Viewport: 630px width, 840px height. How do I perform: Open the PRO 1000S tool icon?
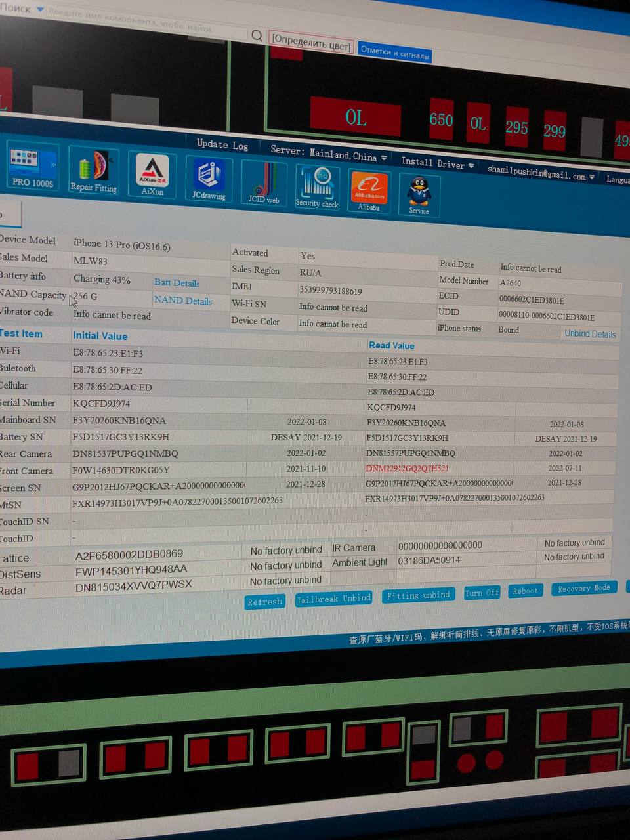point(32,167)
